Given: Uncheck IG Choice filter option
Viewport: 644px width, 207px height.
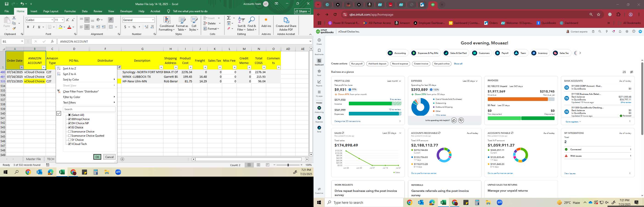Looking at the screenshot, I should [70, 127].
